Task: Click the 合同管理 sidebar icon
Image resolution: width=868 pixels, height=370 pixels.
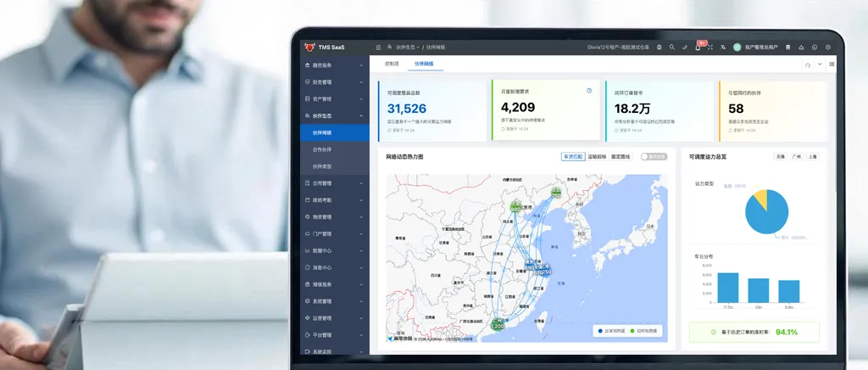Action: [308, 182]
